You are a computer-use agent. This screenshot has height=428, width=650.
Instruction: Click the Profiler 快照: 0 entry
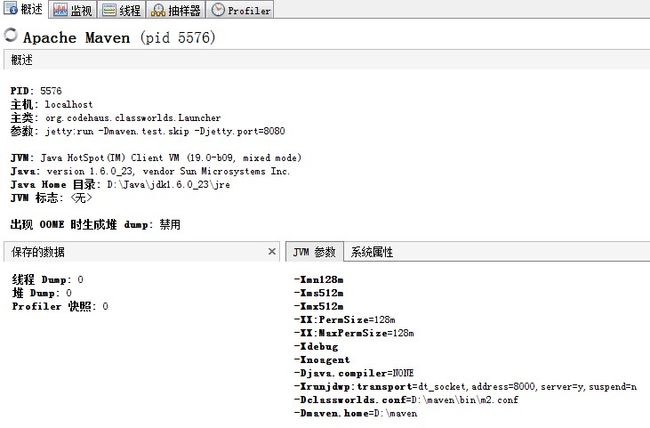[60, 306]
